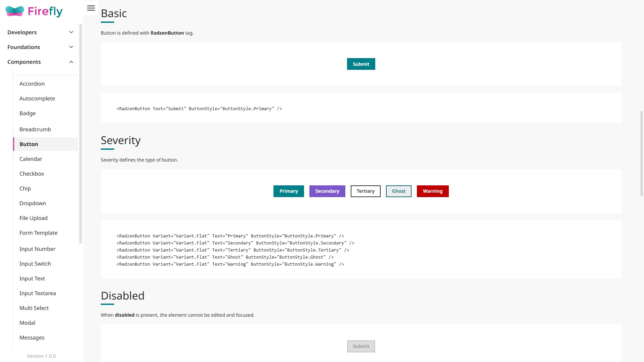The width and height of the screenshot is (644, 362).
Task: Open the Autocomplete component docs
Action: (37, 98)
